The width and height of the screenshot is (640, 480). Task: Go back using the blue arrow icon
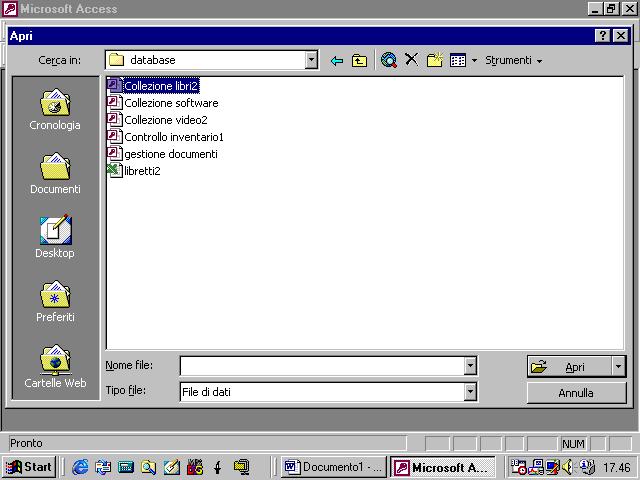(337, 61)
